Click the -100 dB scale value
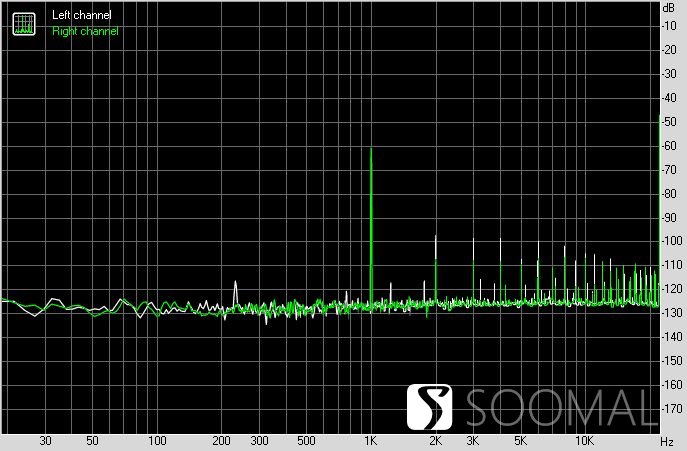The height and width of the screenshot is (451, 687). coord(671,241)
